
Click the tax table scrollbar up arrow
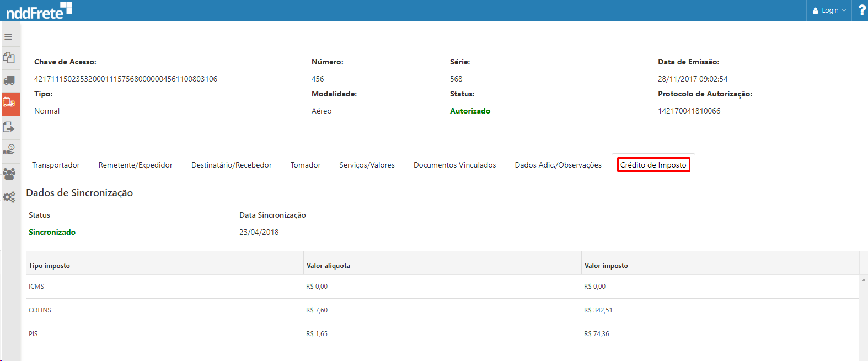point(864,280)
